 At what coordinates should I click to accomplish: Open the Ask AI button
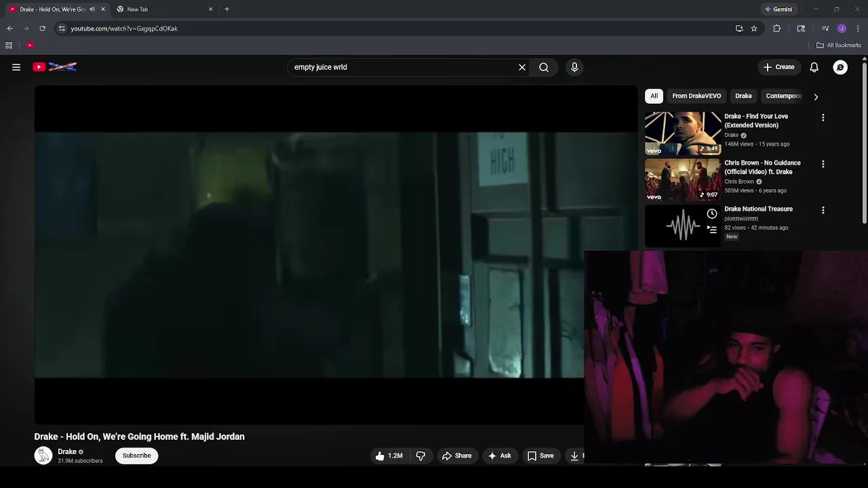click(x=499, y=455)
